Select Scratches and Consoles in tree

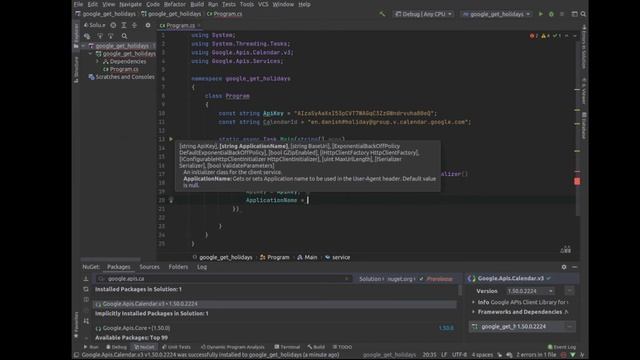click(121, 77)
